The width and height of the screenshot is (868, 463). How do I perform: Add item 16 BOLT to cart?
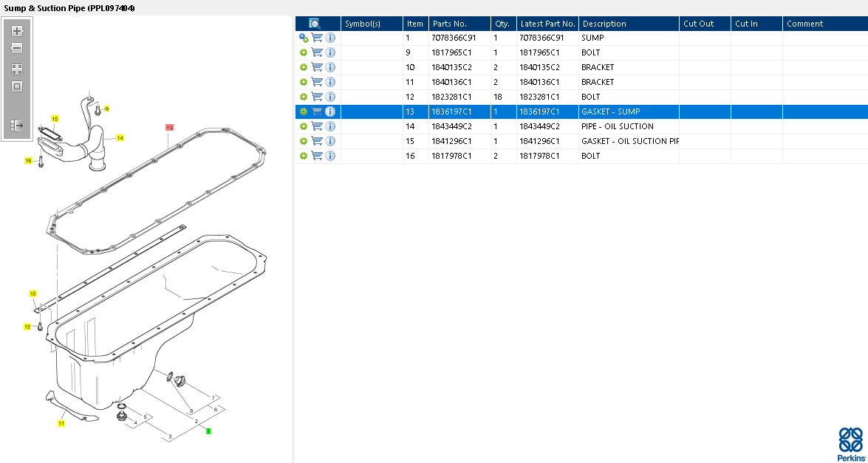317,156
